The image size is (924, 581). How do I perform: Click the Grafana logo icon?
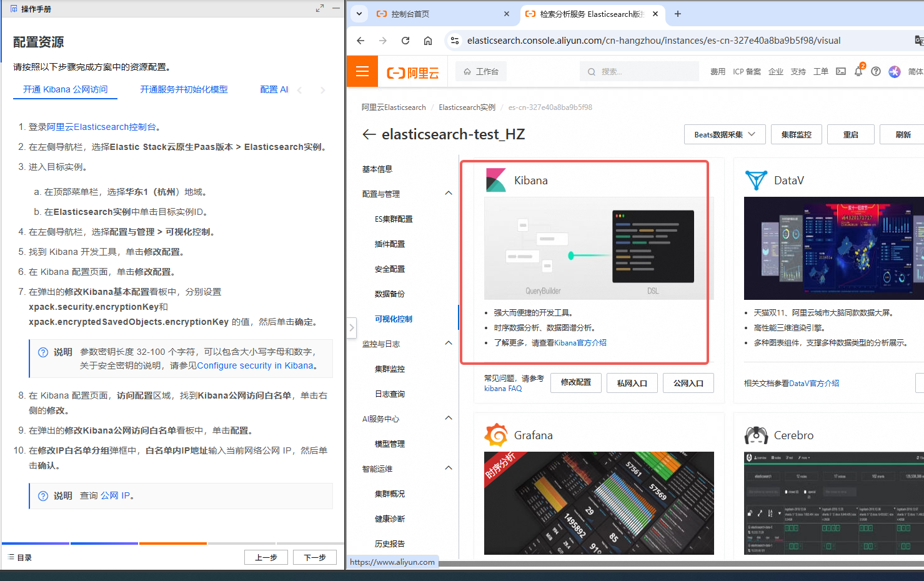pos(496,435)
